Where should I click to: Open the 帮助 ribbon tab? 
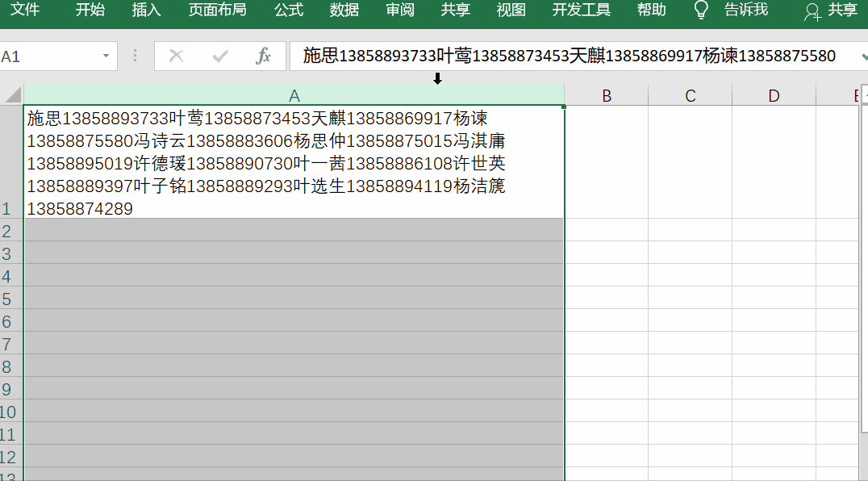click(x=650, y=10)
